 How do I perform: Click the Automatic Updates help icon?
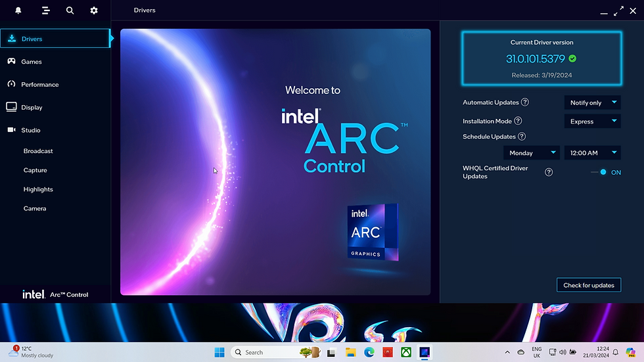(525, 102)
